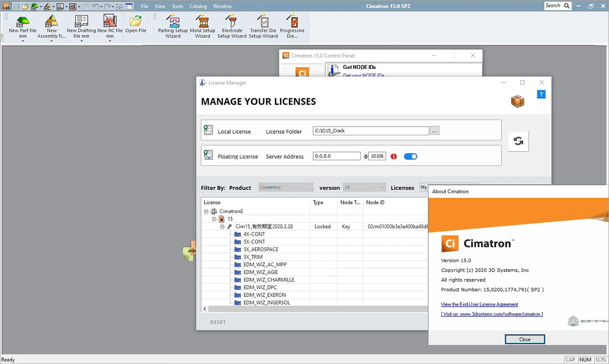Open the Mold Setup Wizard

[x=202, y=22]
